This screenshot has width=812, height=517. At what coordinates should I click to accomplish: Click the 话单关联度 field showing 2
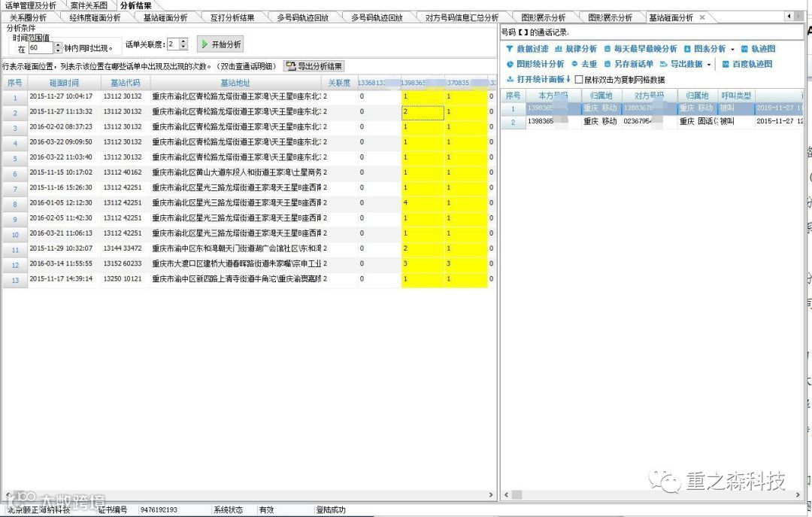pos(173,44)
